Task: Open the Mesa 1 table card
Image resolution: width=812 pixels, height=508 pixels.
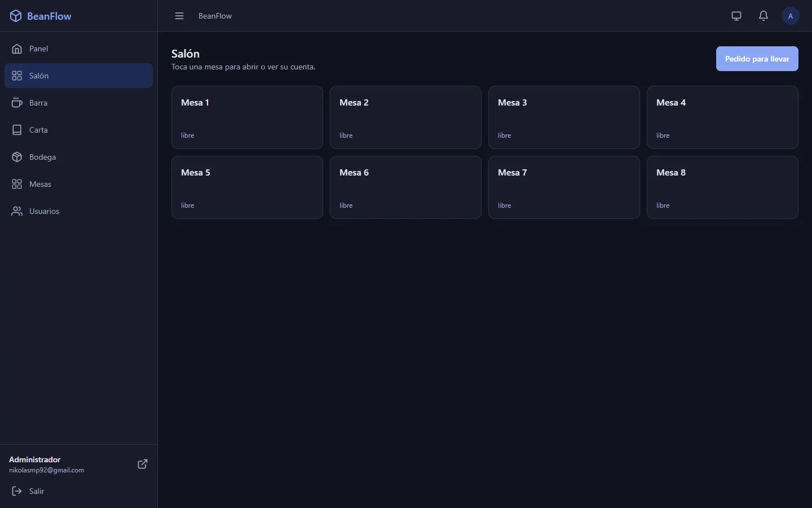Action: coord(247,117)
